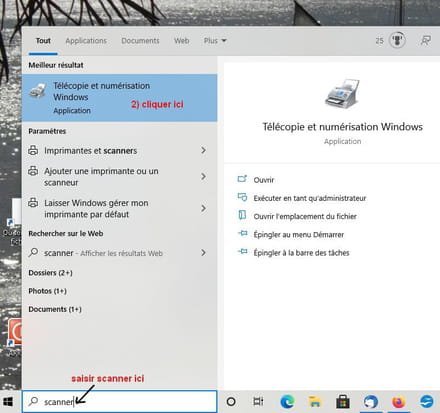Open the Plus dropdown menu
Image resolution: width=440 pixels, height=413 pixels.
click(215, 41)
